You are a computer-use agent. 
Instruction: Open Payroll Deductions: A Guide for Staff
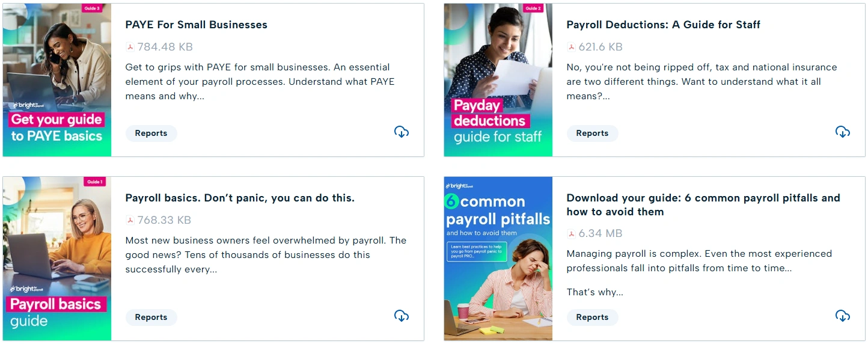coord(663,25)
